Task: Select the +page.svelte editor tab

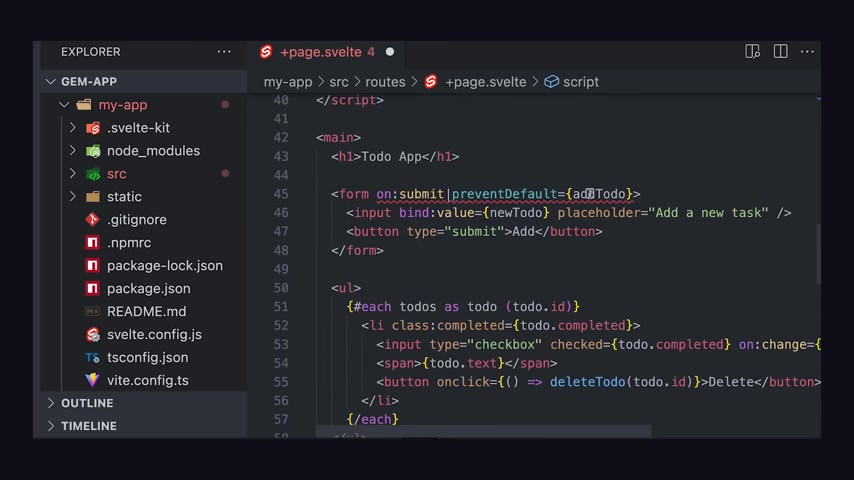Action: coord(327,52)
